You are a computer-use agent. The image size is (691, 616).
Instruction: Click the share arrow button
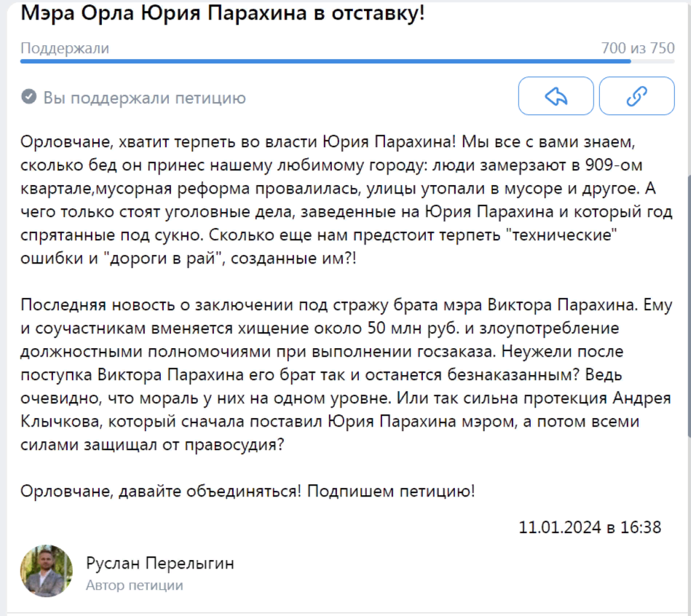556,95
